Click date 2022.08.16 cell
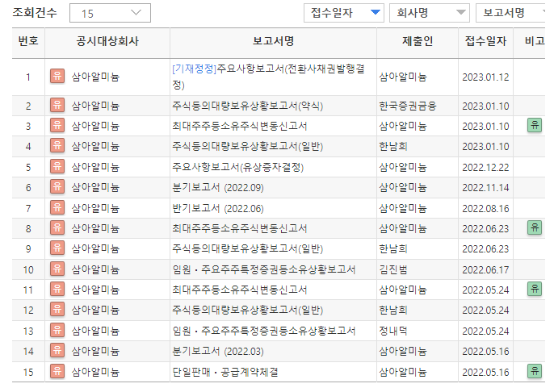This screenshot has height=392, width=554. coord(485,209)
